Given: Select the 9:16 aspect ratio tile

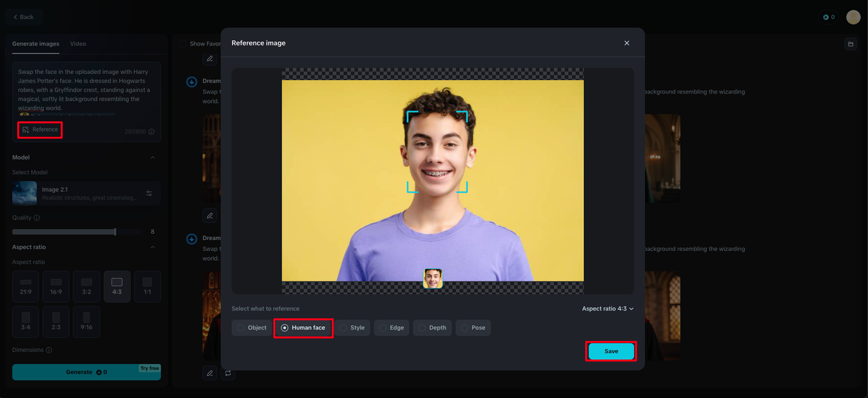Looking at the screenshot, I should 87,321.
